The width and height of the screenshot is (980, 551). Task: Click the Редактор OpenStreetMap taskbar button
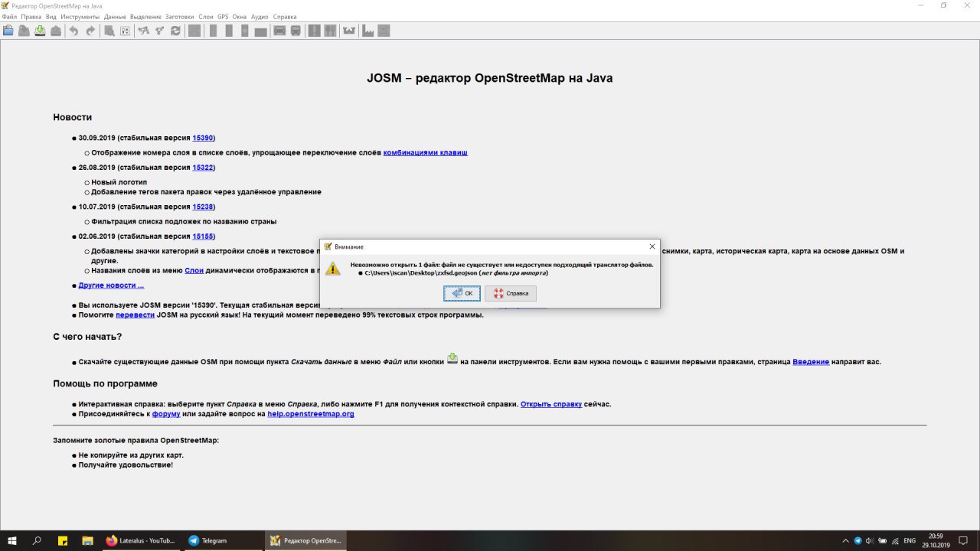(305, 540)
